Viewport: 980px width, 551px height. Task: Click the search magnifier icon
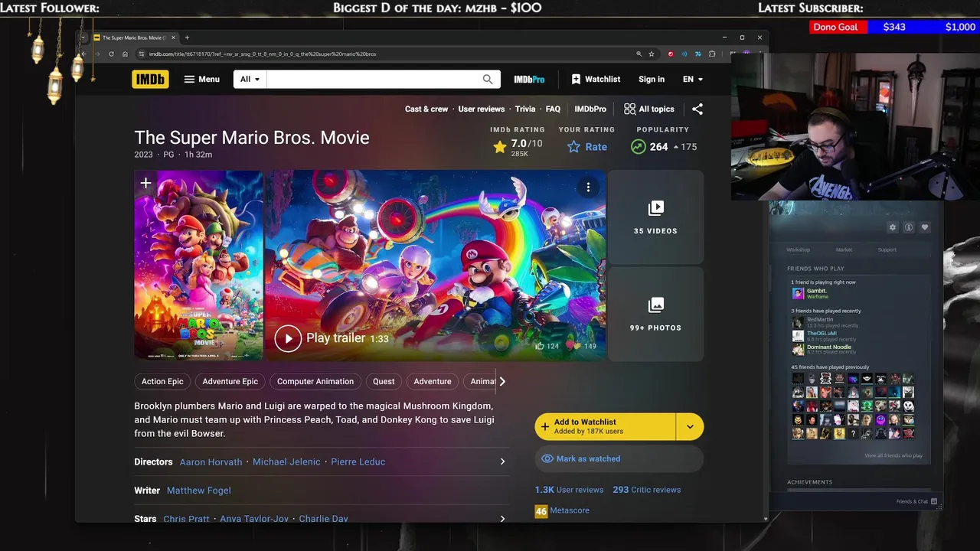coord(488,79)
